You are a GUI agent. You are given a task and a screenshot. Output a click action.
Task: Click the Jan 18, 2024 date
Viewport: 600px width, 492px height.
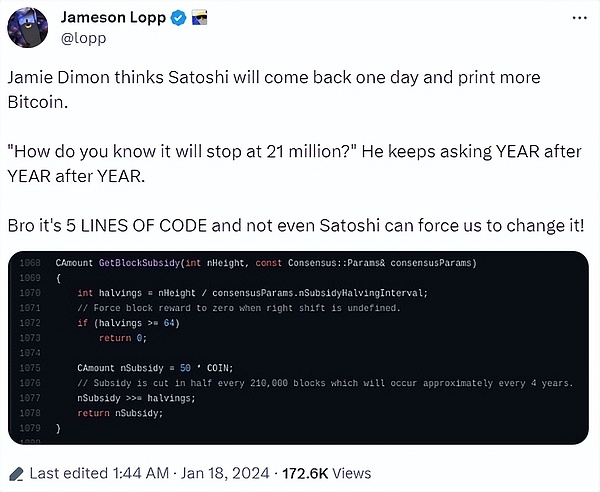pyautogui.click(x=225, y=473)
